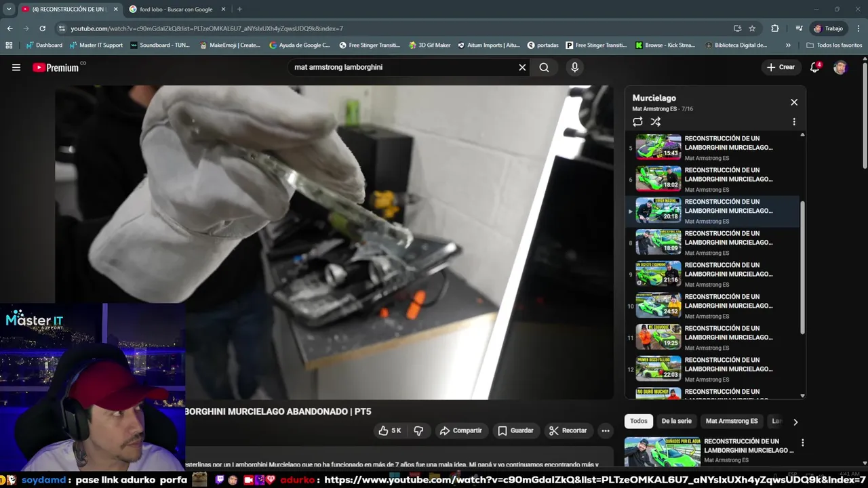This screenshot has height=488, width=868.
Task: Switch to ford lobo Google tab
Action: [176, 9]
